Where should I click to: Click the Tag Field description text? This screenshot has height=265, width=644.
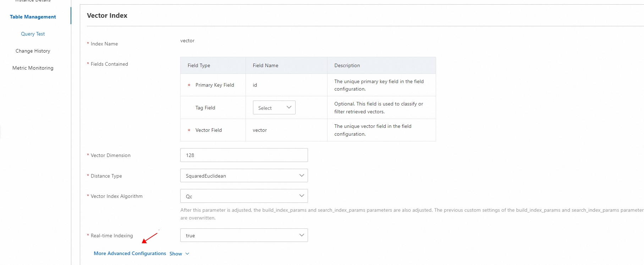click(379, 108)
